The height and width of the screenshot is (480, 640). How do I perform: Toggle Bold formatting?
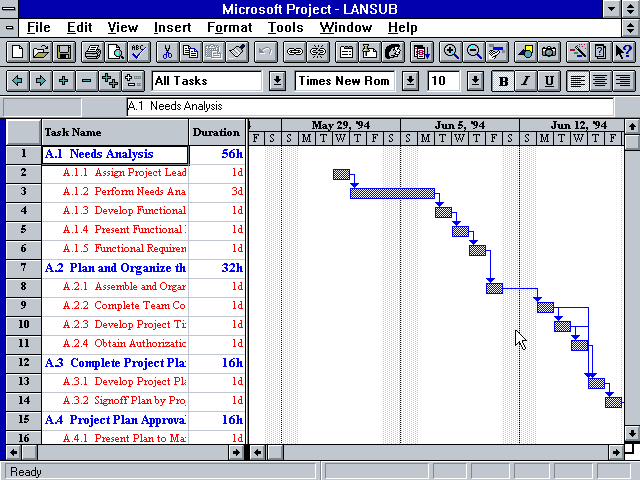coord(503,81)
